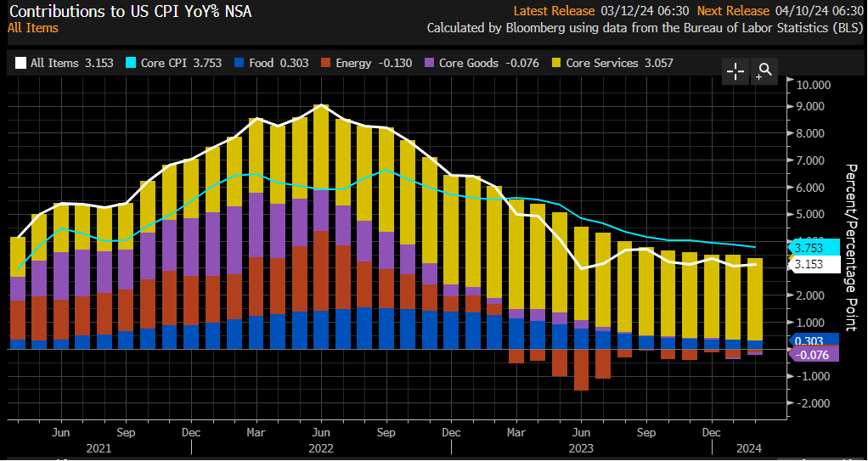Image resolution: width=868 pixels, height=461 pixels.
Task: Click the purple -0.076 axis value tag
Action: coord(814,355)
